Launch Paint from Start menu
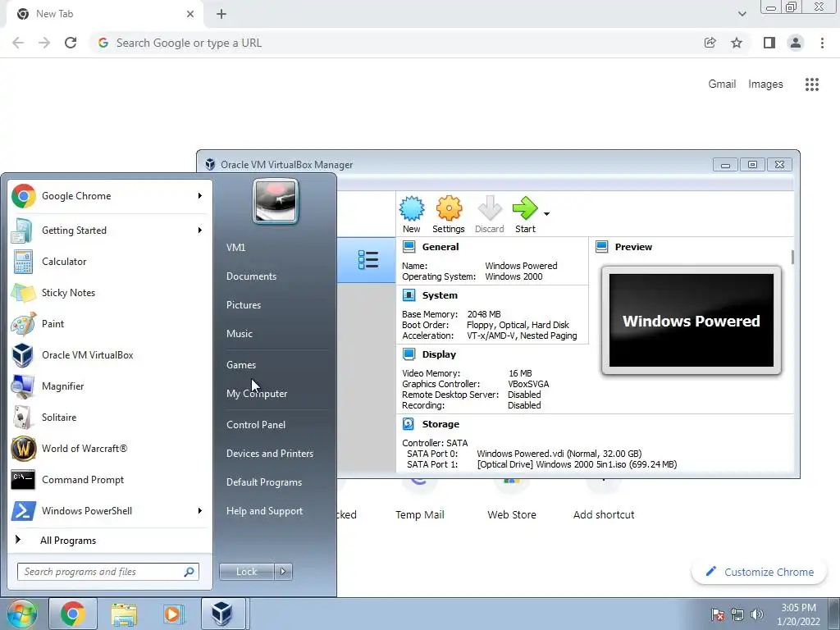Viewport: 840px width, 630px height. click(110, 323)
